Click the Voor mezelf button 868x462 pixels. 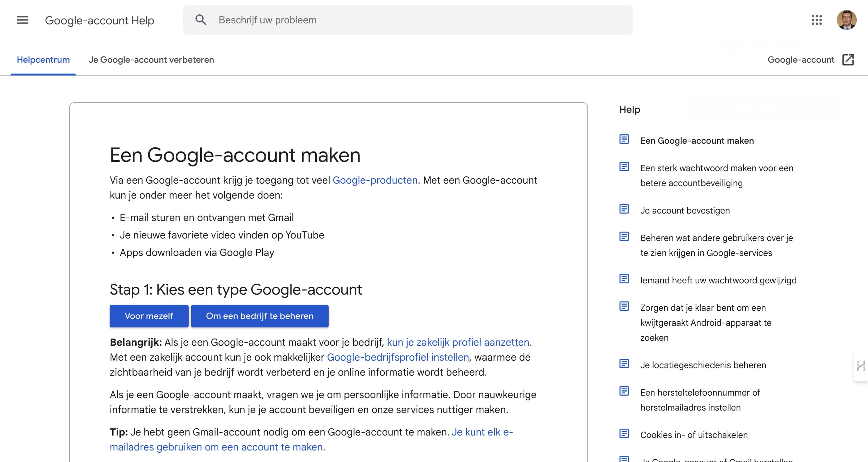pyautogui.click(x=149, y=316)
